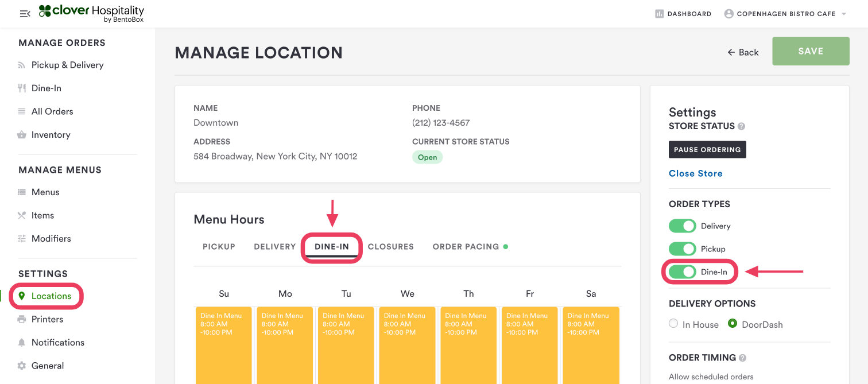Image resolution: width=868 pixels, height=384 pixels.
Task: Open the Order Pacing tab
Action: (x=466, y=247)
